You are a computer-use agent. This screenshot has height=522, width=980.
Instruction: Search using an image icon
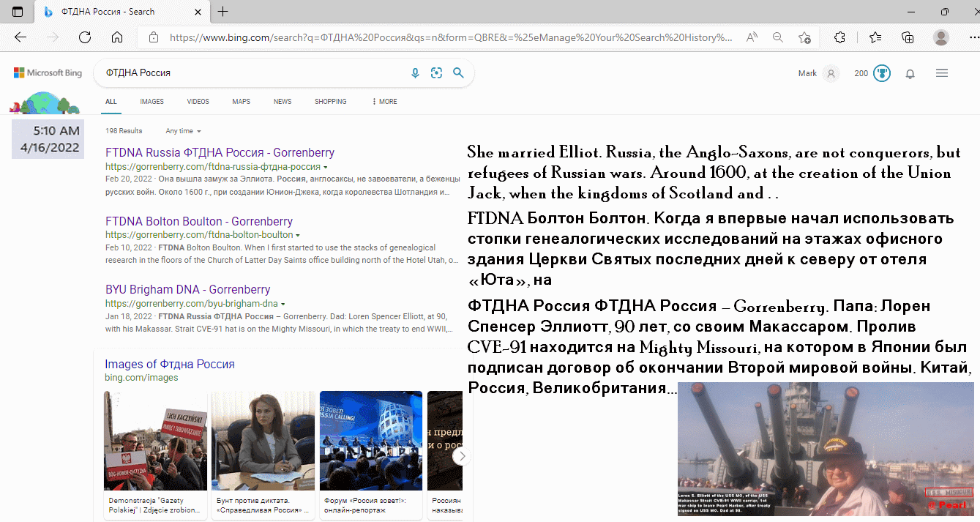(x=437, y=73)
